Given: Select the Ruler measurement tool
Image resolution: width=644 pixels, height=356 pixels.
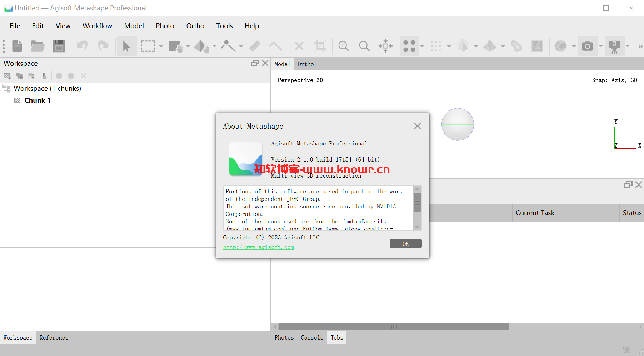Looking at the screenshot, I should [255, 46].
